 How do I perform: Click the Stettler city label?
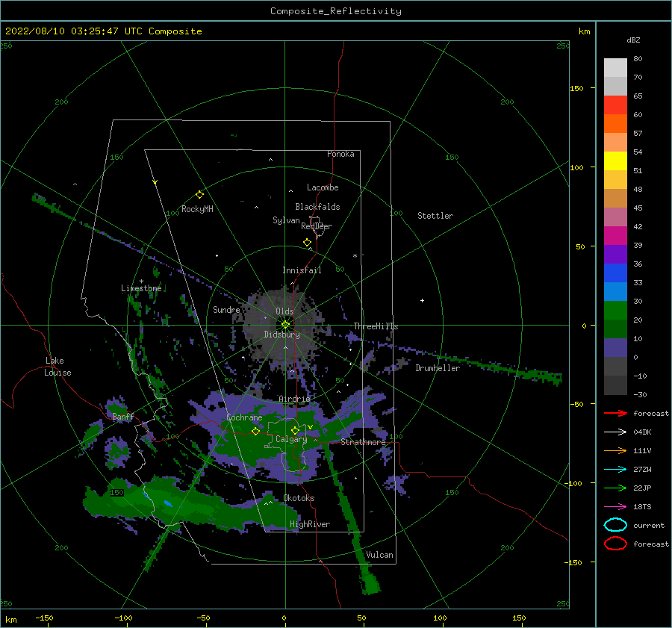click(x=435, y=216)
